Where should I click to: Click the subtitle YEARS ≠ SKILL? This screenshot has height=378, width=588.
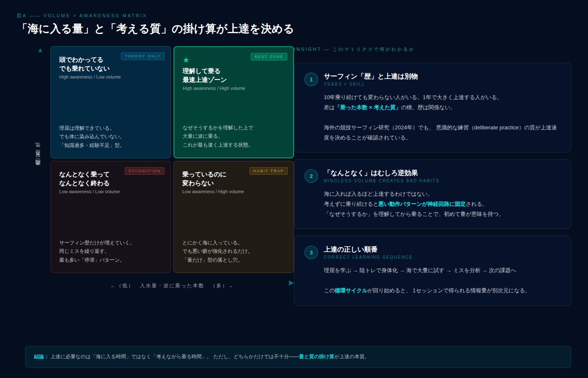click(x=344, y=84)
